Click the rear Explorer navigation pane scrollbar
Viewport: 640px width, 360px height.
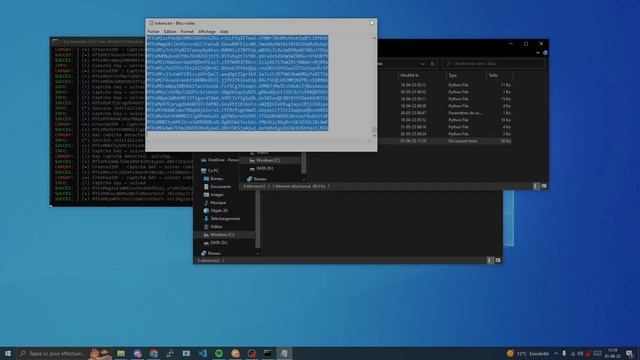258,219
